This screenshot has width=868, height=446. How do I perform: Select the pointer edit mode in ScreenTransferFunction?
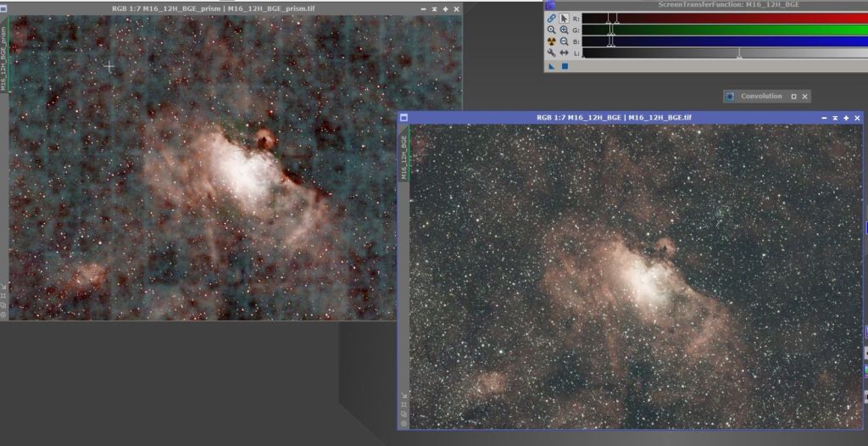pos(564,19)
